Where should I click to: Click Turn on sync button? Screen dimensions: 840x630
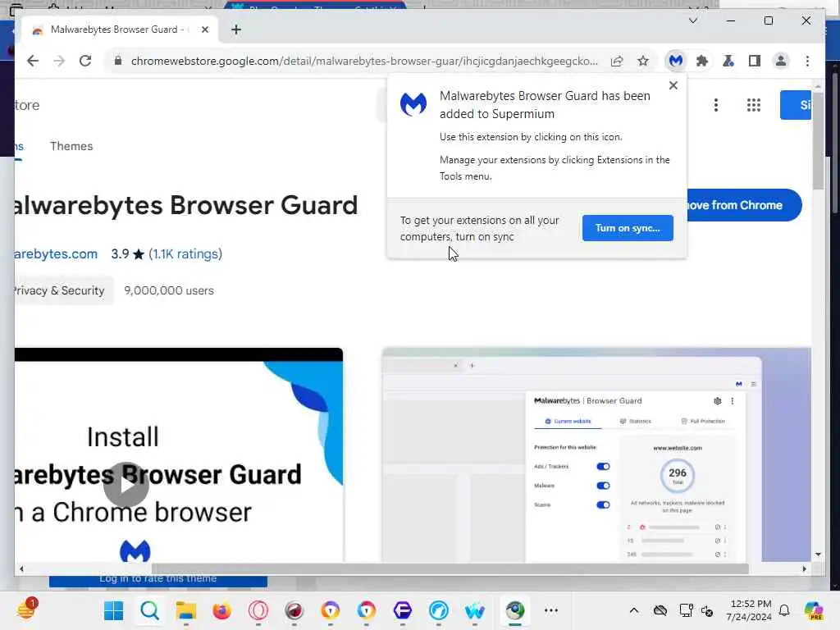[628, 228]
